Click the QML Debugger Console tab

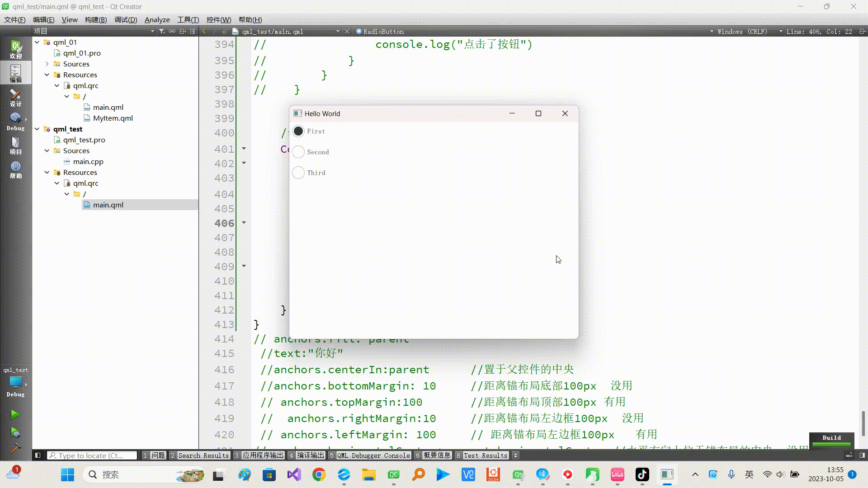373,455
